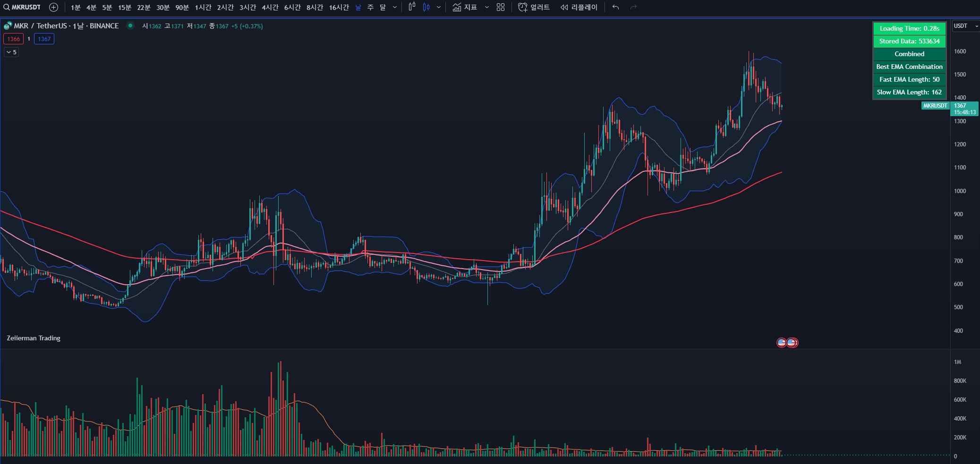Click the current price tag 1367 on scale

[964, 109]
